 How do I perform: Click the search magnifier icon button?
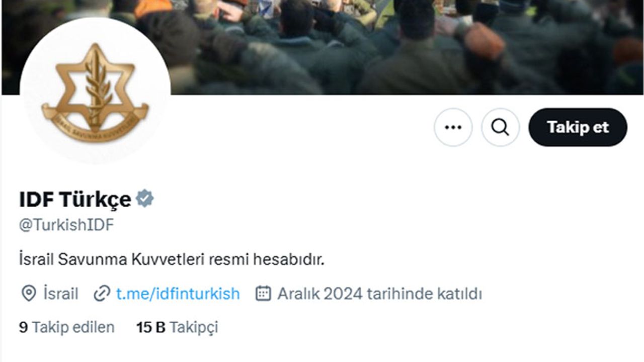500,127
